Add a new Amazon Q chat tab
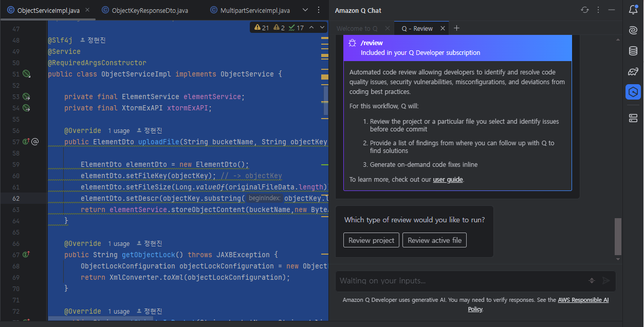 456,28
